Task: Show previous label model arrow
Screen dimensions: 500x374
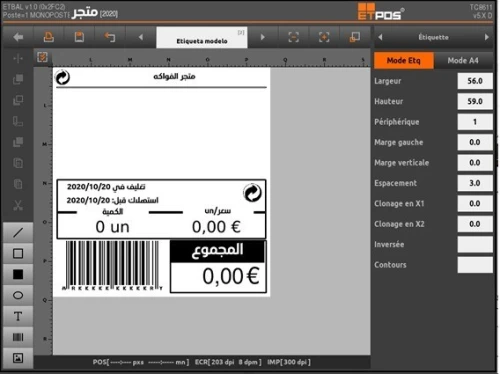Action: coord(141,37)
